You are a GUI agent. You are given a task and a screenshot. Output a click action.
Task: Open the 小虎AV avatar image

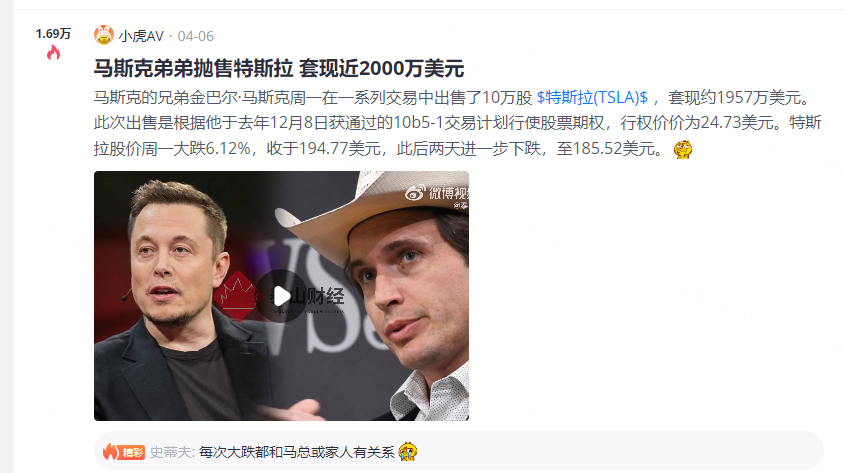tap(104, 36)
